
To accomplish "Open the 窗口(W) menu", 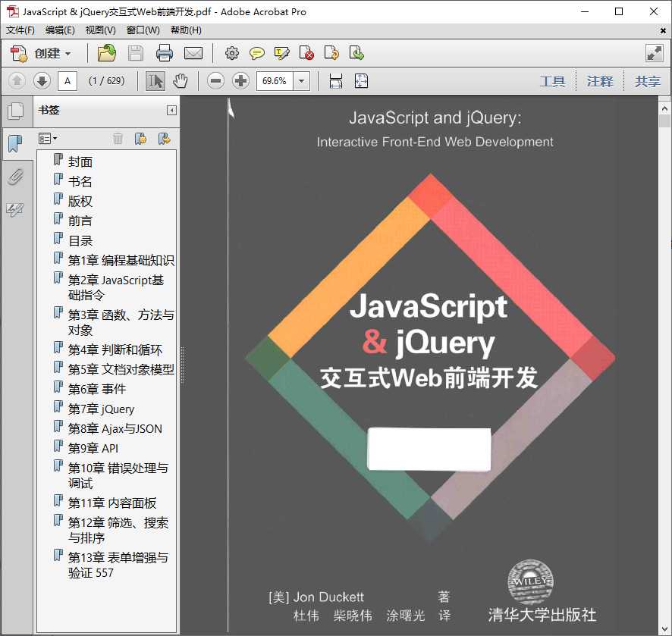I will point(143,30).
